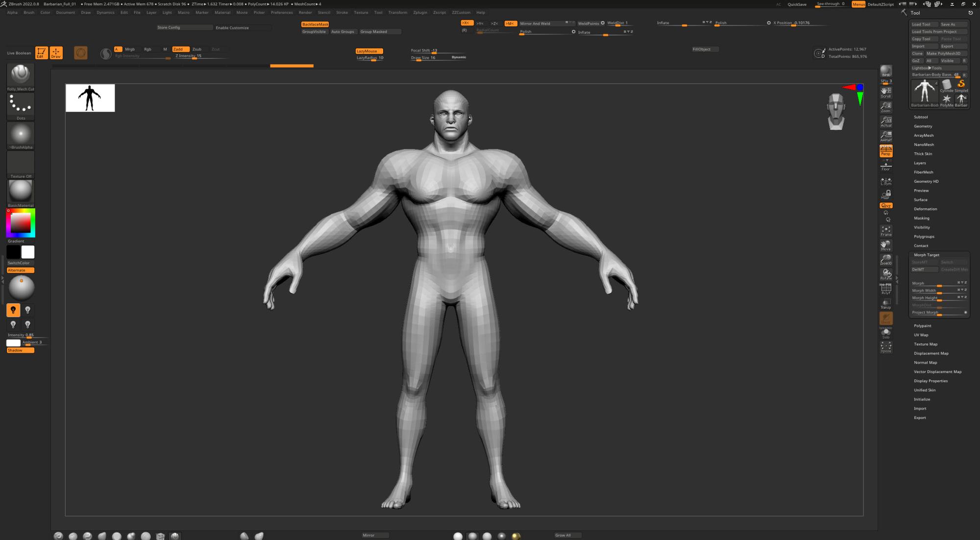Select the Move view icon
The image size is (980, 540).
click(x=886, y=245)
